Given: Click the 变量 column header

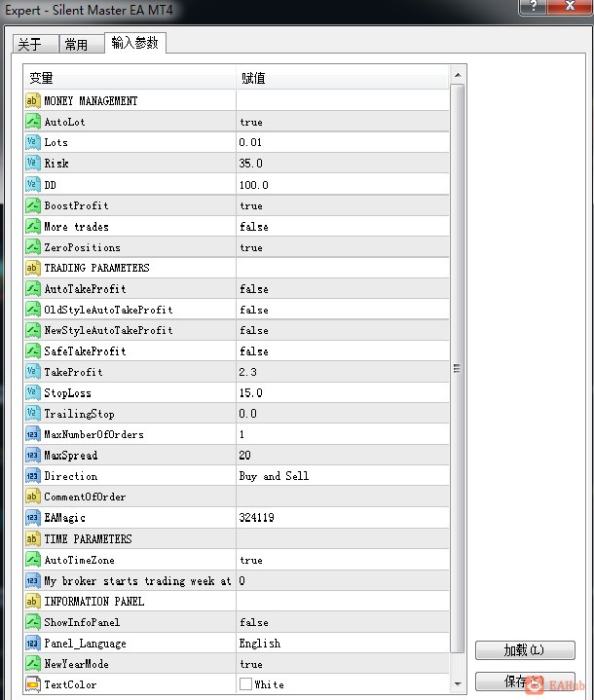Looking at the screenshot, I should pos(130,78).
